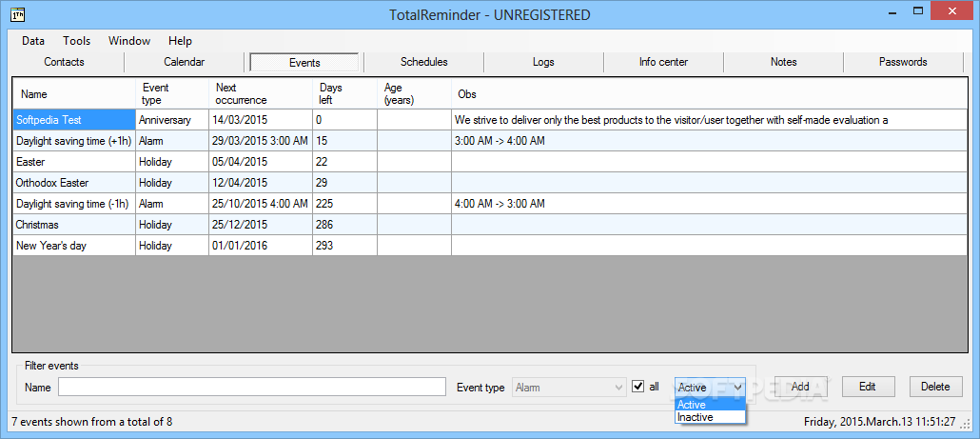980x439 pixels.
Task: Select the Events tab
Action: tap(304, 63)
